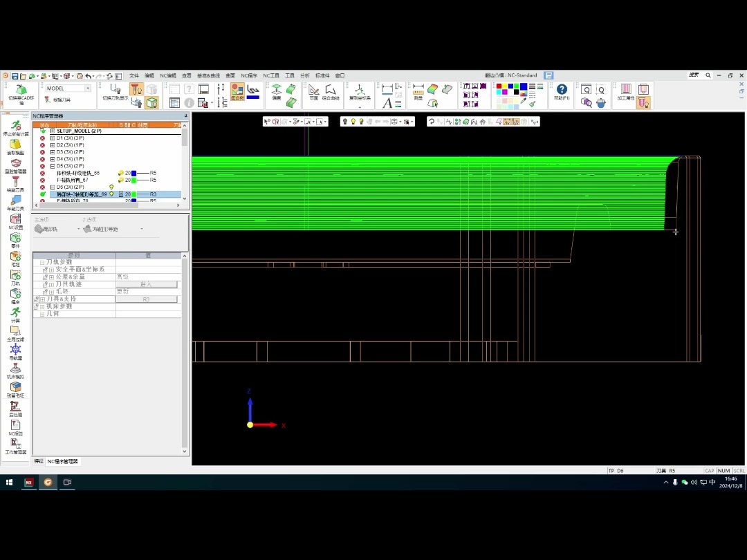Click the NC Setup (NC设置) icon

click(15, 219)
